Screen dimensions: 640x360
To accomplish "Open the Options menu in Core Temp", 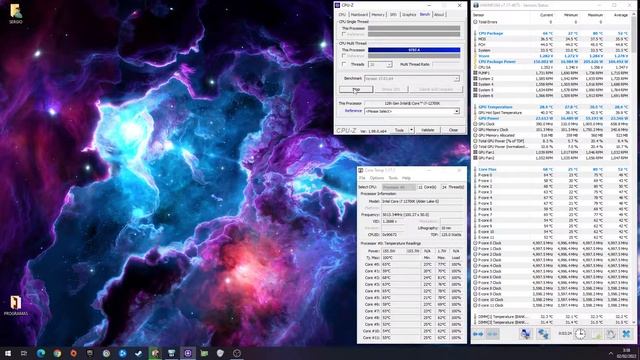I will pos(377,178).
